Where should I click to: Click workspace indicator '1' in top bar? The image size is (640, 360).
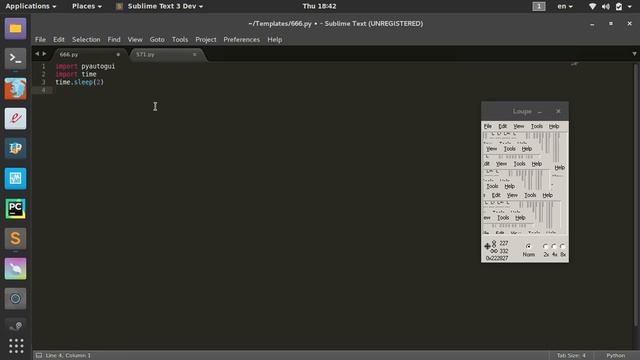tap(539, 6)
